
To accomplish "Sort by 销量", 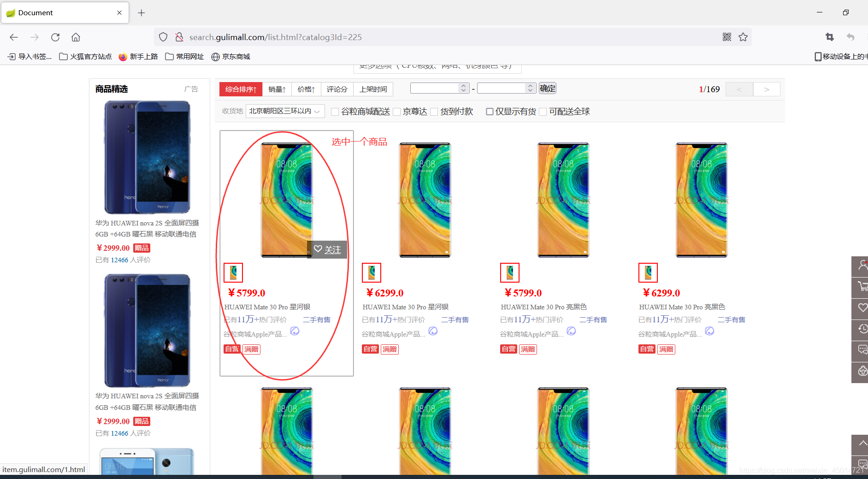I will click(277, 89).
